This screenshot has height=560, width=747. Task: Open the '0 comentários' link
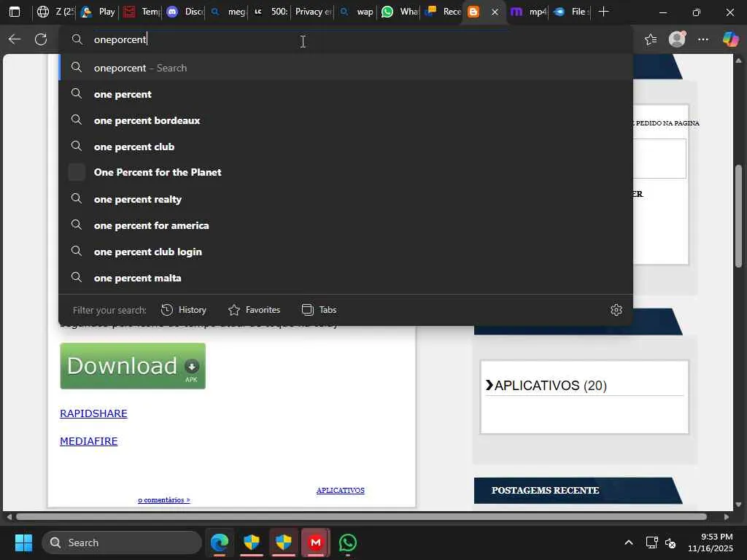164,499
